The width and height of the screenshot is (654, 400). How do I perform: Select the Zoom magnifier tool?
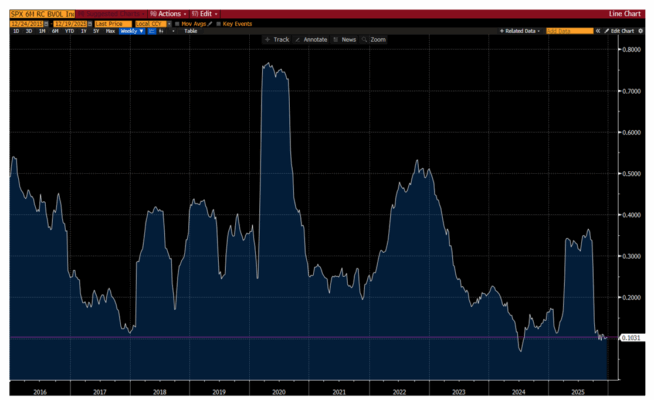coord(375,39)
